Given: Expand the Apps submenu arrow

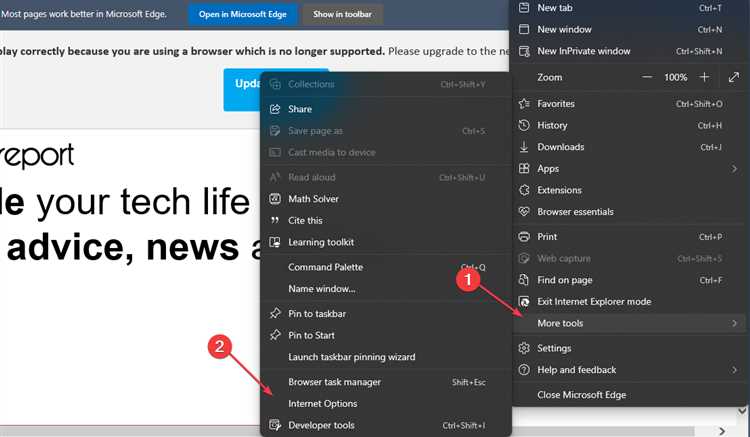Looking at the screenshot, I should click(734, 169).
